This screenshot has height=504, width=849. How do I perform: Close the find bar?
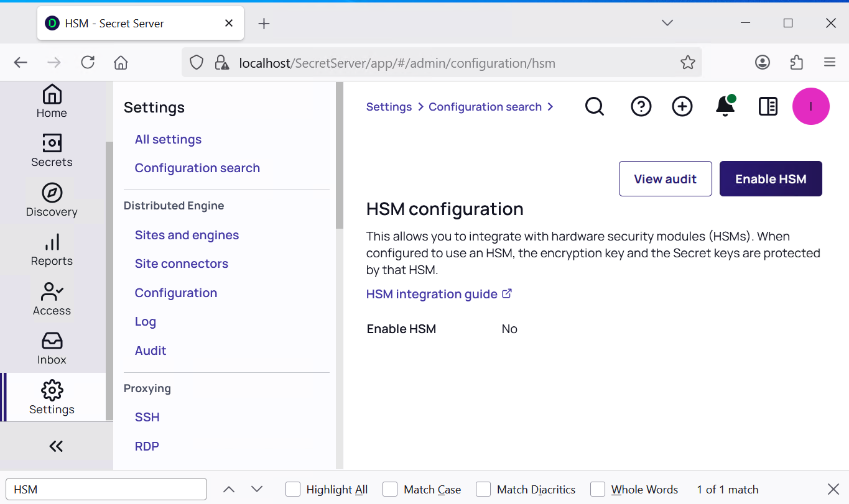click(x=833, y=489)
